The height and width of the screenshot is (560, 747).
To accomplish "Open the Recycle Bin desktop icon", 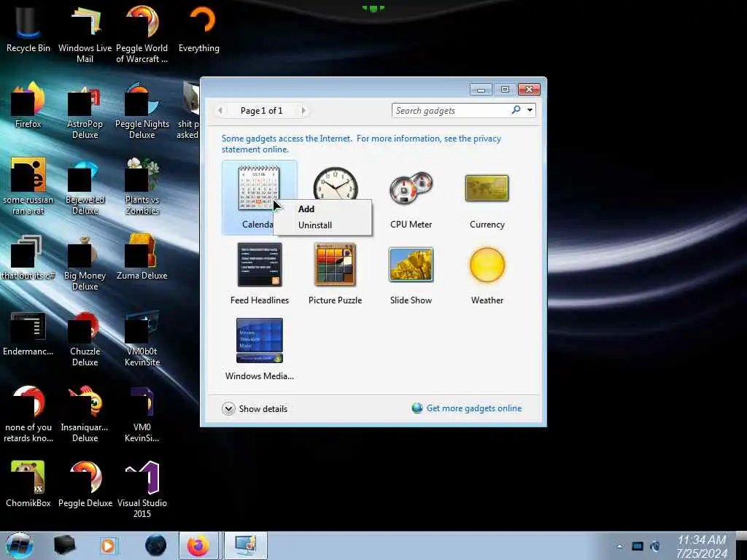I will click(28, 28).
